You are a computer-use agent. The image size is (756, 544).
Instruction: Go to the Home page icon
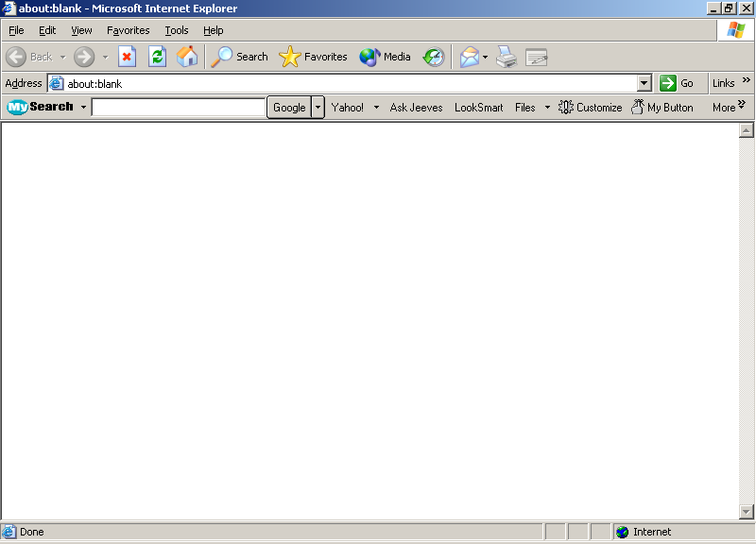[187, 57]
